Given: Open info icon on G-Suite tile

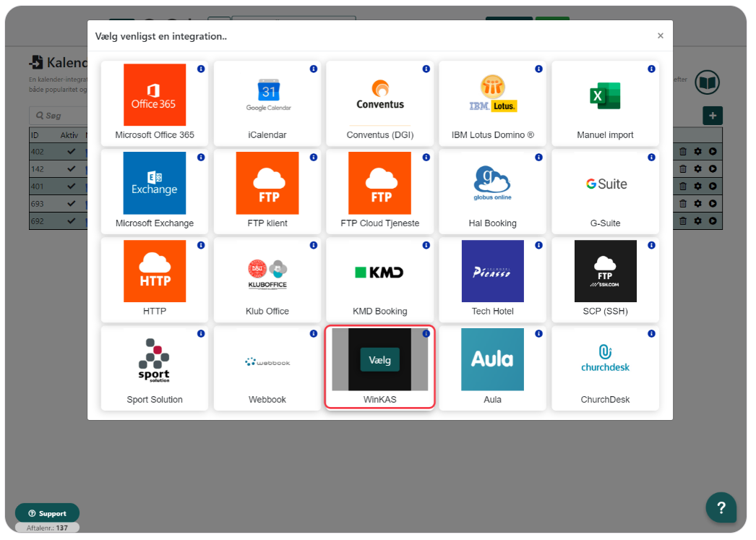Looking at the screenshot, I should (x=651, y=157).
